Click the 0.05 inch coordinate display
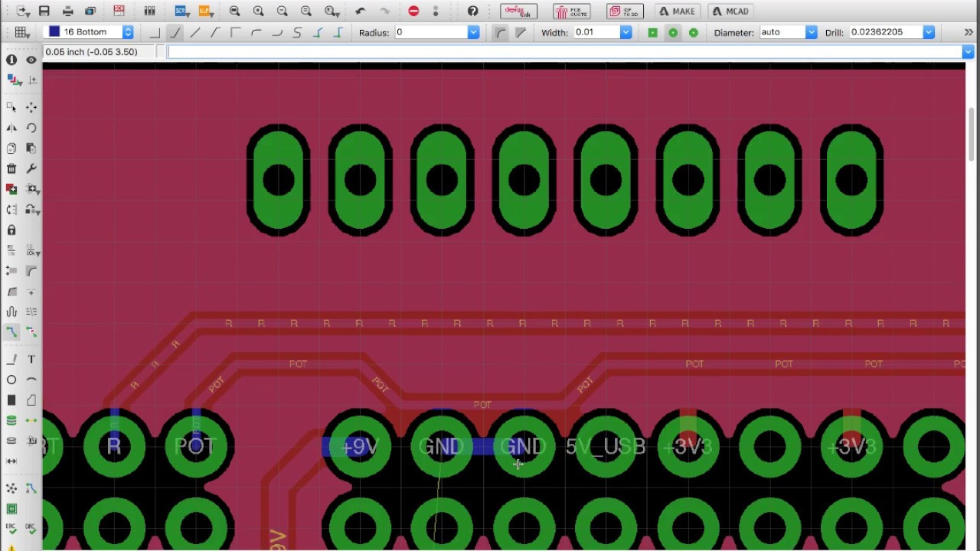The height and width of the screenshot is (551, 980). point(91,52)
